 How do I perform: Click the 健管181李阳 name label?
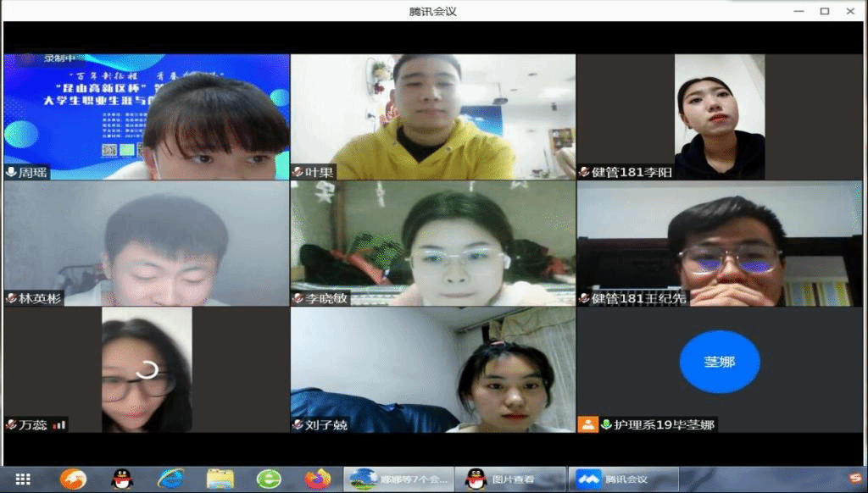coord(626,172)
